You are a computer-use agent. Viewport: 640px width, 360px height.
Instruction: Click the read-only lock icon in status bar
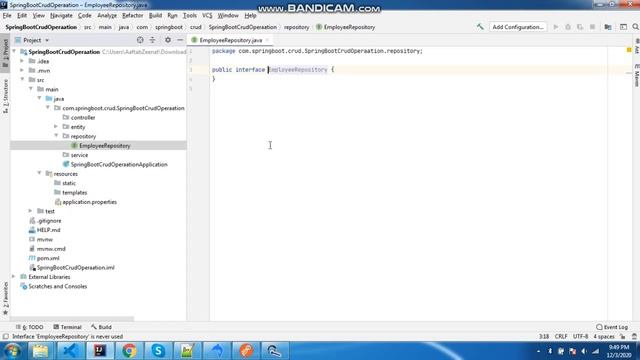622,337
